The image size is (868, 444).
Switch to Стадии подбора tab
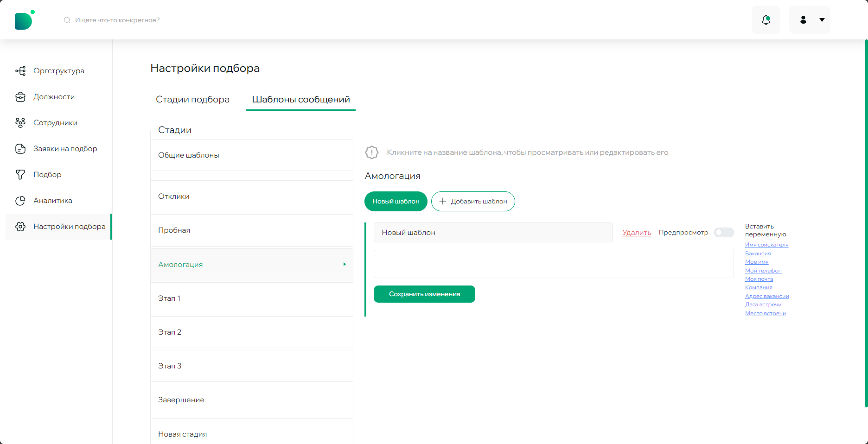click(x=192, y=99)
